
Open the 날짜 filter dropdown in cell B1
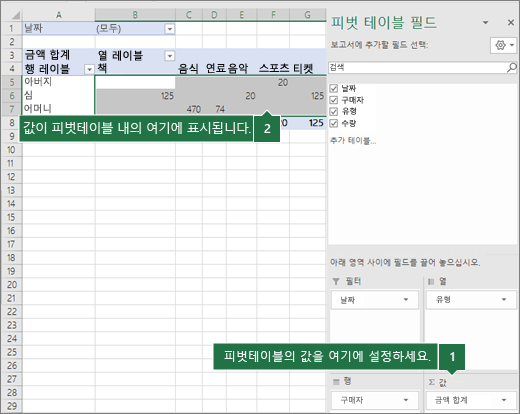click(x=170, y=29)
